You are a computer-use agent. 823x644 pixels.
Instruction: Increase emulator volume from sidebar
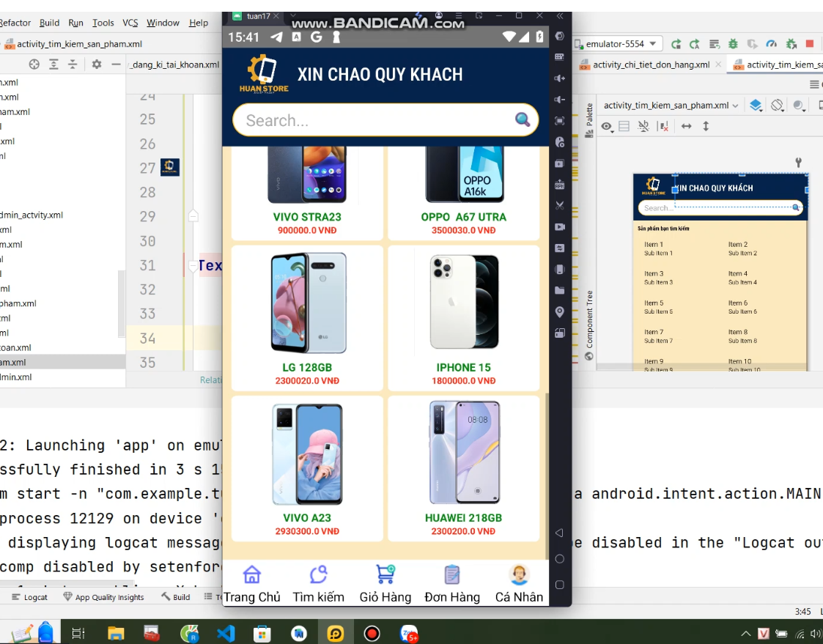[x=560, y=78]
